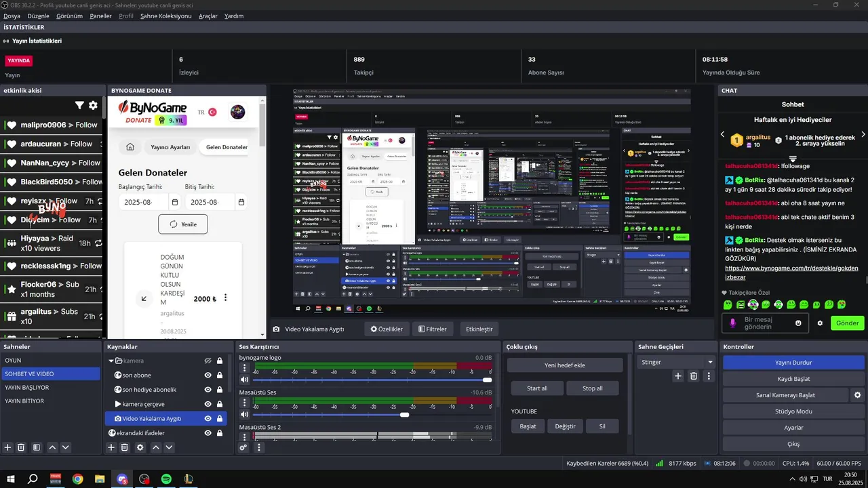Open chat emoji picker
The width and height of the screenshot is (868, 488).
798,323
